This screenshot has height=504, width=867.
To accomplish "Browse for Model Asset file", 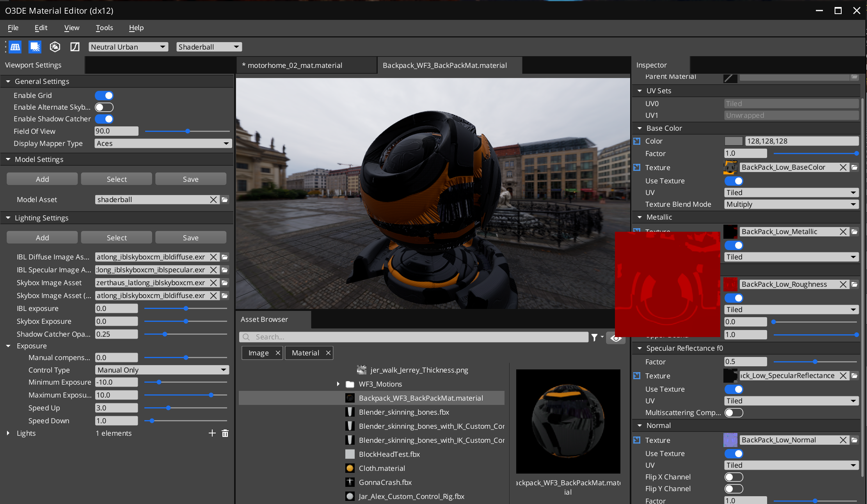I will (x=225, y=200).
